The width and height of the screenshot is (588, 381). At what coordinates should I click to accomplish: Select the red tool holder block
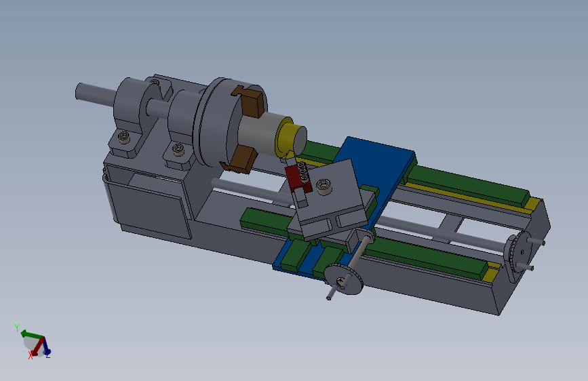(297, 178)
